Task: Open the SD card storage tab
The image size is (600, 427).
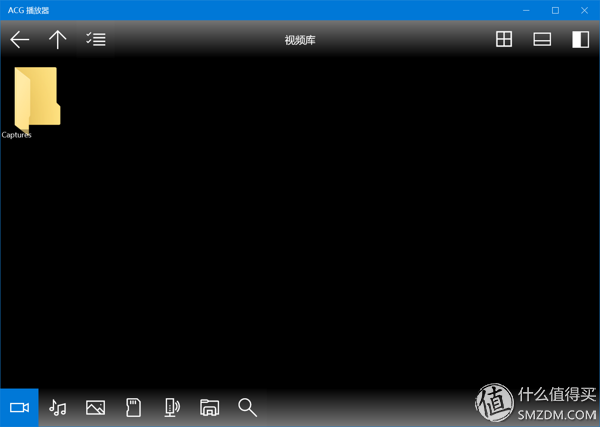Action: pos(134,407)
